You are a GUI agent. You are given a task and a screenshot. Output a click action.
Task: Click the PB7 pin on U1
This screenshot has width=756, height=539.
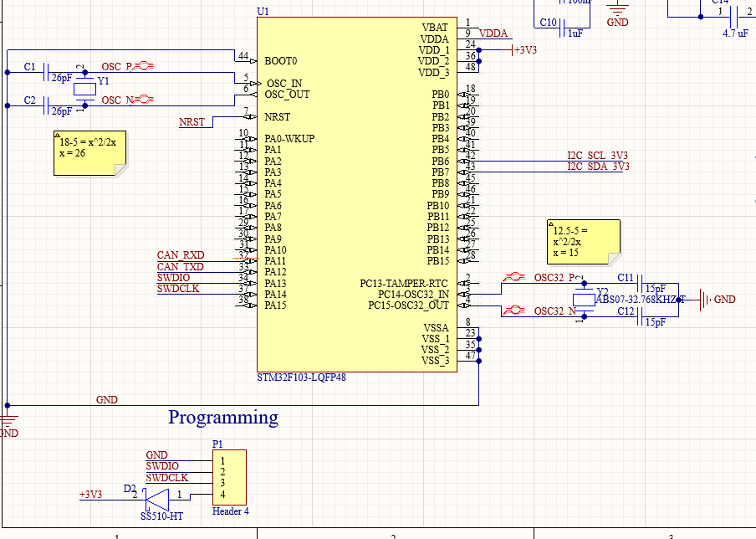coord(467,172)
